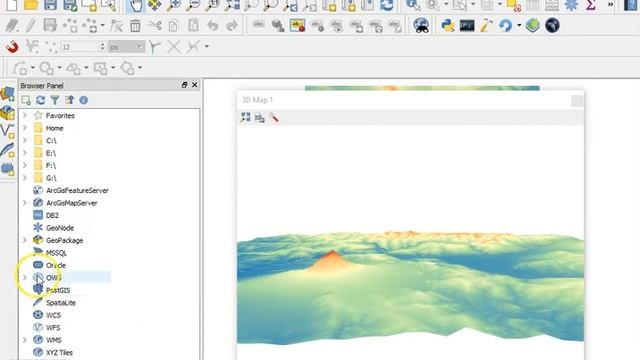Open add rectangle tool dropdown
The height and width of the screenshot is (360, 640).
click(x=113, y=68)
